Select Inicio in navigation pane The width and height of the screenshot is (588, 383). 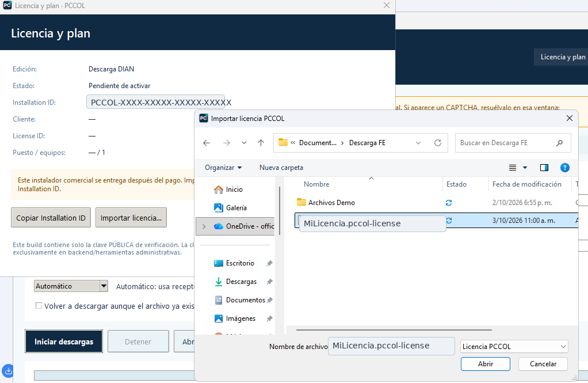[x=234, y=189]
